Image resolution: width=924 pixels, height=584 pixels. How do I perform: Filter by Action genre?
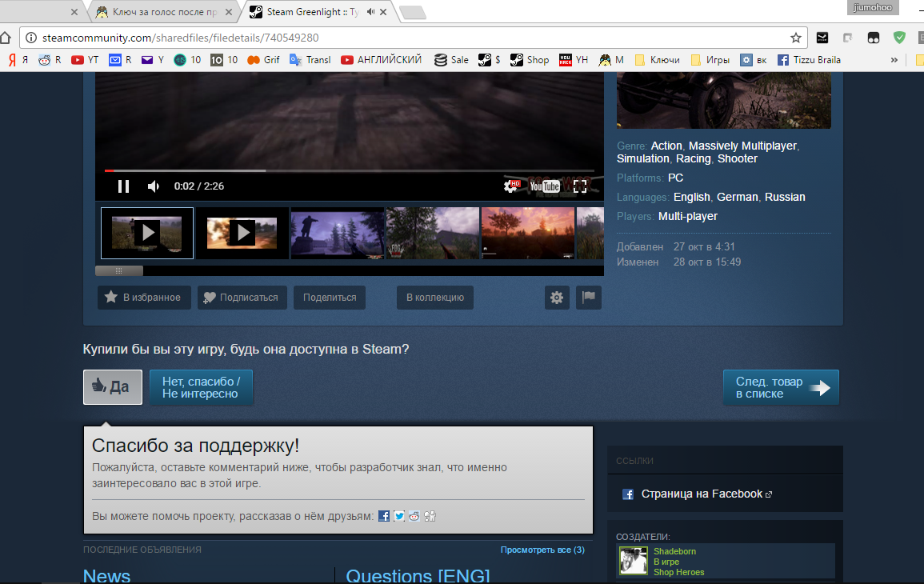click(x=666, y=146)
